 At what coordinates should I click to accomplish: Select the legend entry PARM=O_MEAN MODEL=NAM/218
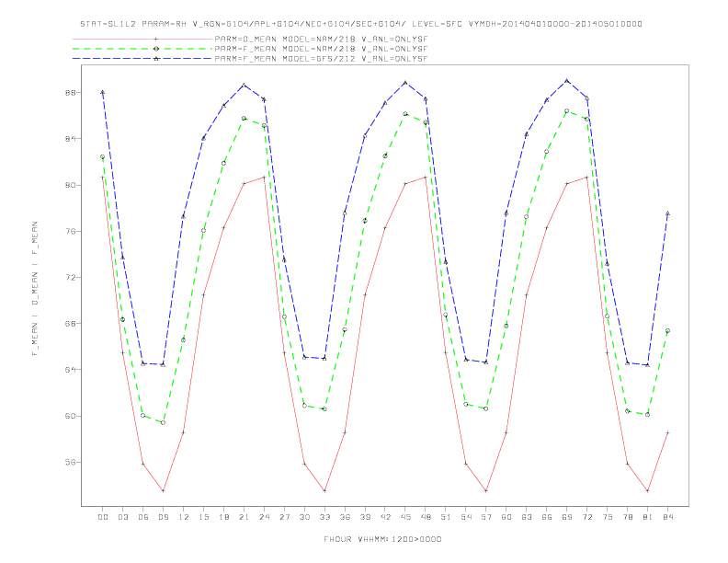click(321, 39)
